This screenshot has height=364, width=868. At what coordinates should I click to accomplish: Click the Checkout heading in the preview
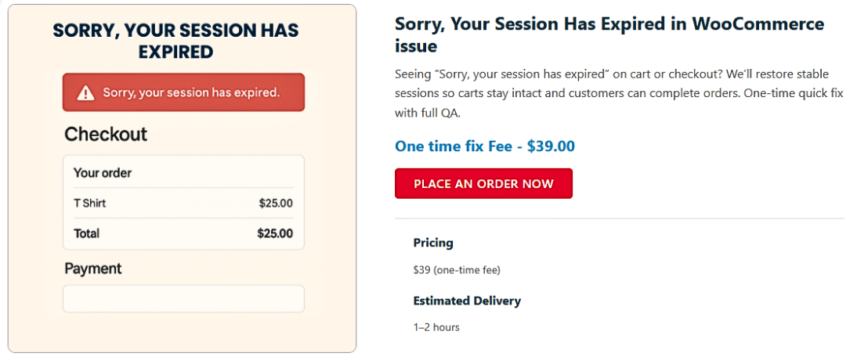pyautogui.click(x=106, y=135)
